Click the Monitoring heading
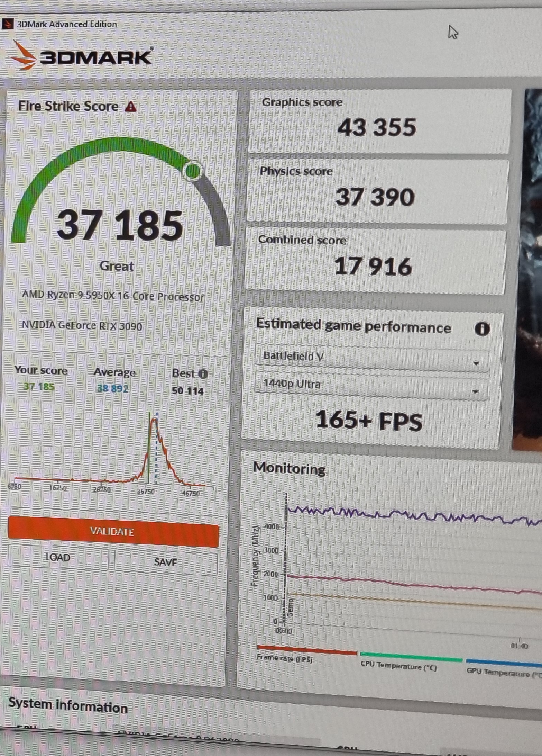Screen dimensions: 542x756 [289, 468]
